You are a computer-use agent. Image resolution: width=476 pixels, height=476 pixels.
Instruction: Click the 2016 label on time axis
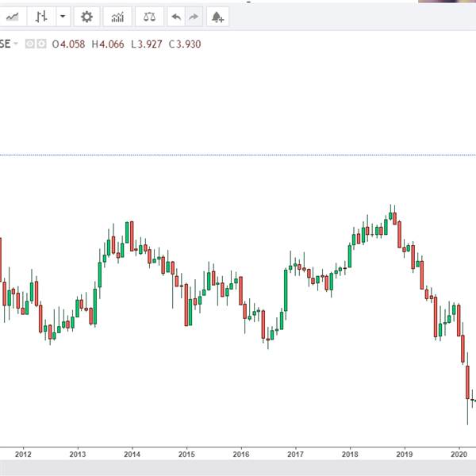[x=241, y=454]
